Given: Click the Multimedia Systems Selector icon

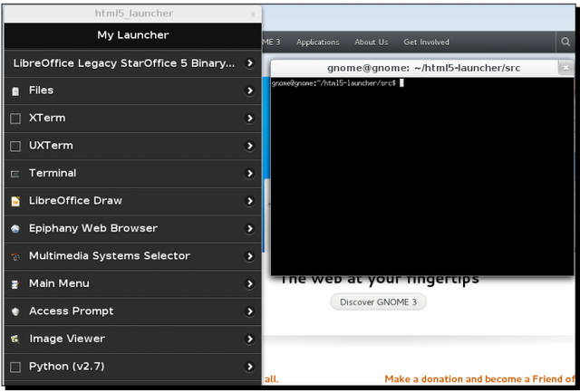Looking at the screenshot, I should click(x=15, y=256).
